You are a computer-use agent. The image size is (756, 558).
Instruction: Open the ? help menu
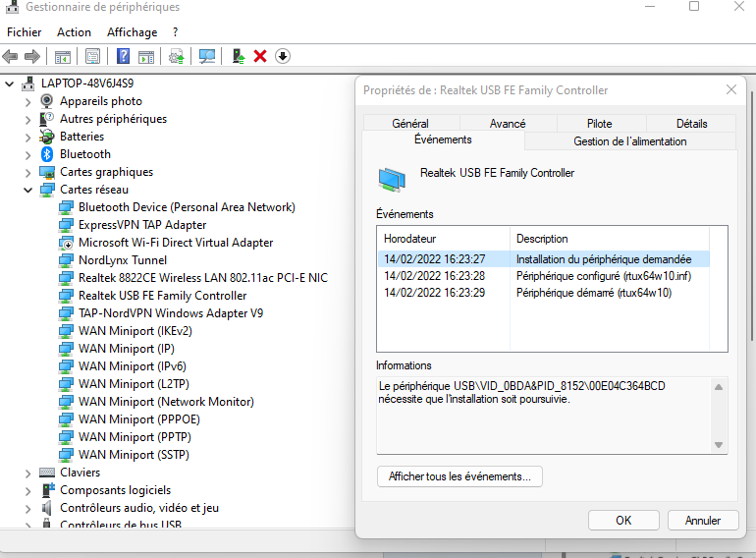(175, 32)
